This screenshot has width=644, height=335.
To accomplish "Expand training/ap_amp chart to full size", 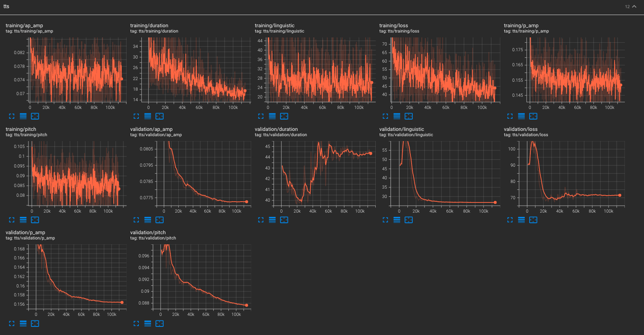I will click(12, 116).
